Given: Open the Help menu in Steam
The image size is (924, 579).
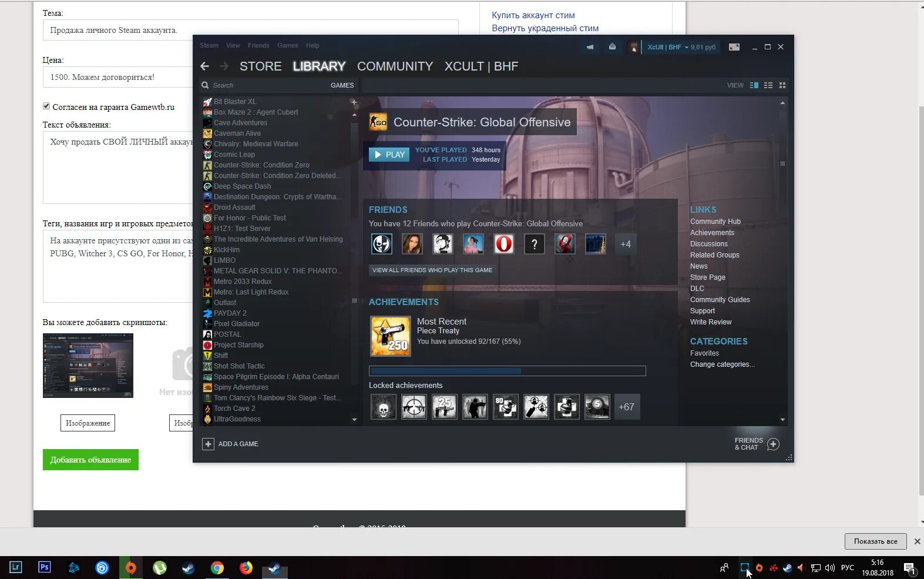Looking at the screenshot, I should 313,45.
